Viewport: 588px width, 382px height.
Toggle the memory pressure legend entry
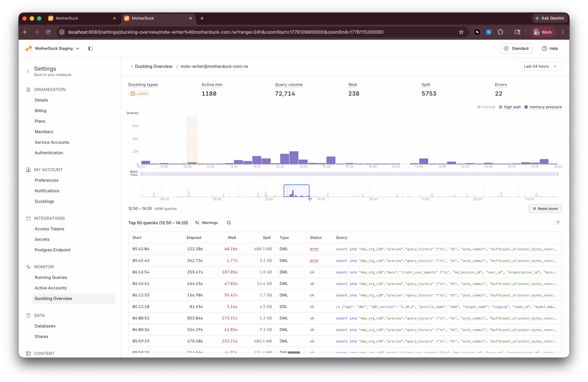(x=543, y=107)
